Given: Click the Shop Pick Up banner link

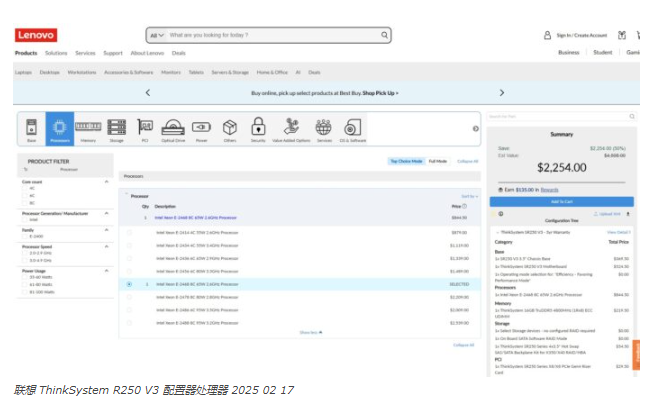Looking at the screenshot, I should pyautogui.click(x=380, y=93).
